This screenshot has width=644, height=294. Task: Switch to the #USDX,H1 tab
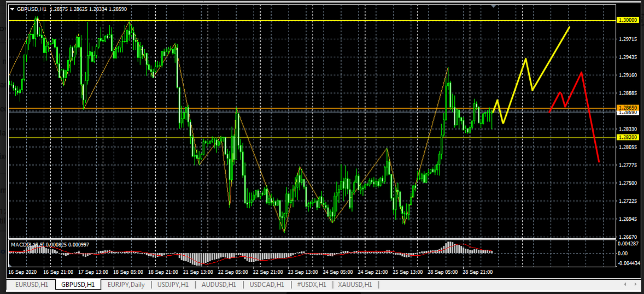[x=311, y=285]
